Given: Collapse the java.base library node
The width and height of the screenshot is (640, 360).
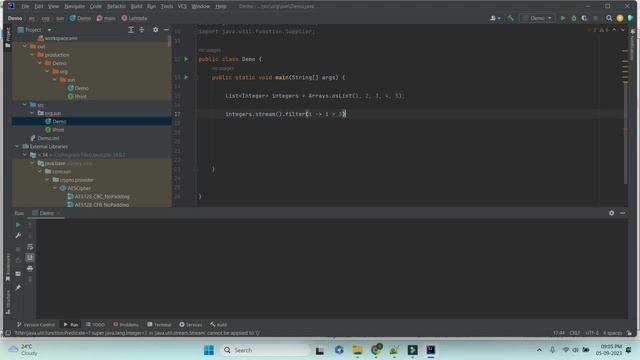Looking at the screenshot, I should pyautogui.click(x=33, y=163).
